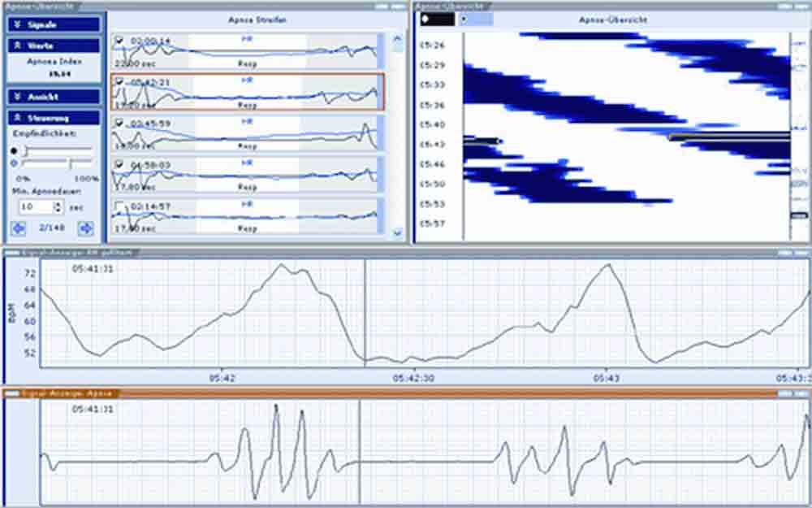Viewport: 812px width, 508px height.
Task: Toggle the checkbox for strip 03:45:59
Action: (119, 123)
